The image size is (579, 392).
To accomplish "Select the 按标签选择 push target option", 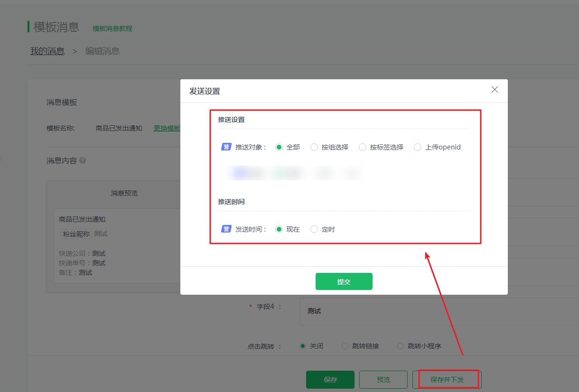I will pos(362,147).
